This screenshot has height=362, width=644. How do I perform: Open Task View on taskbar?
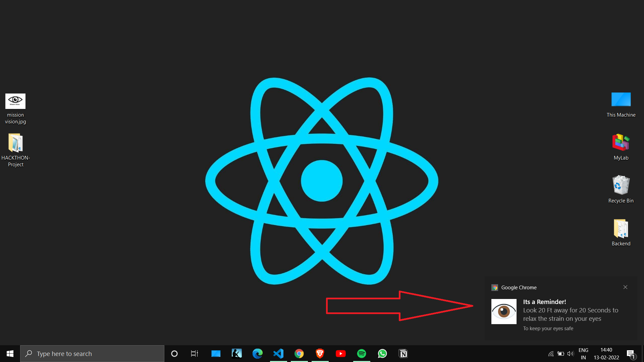(x=195, y=354)
